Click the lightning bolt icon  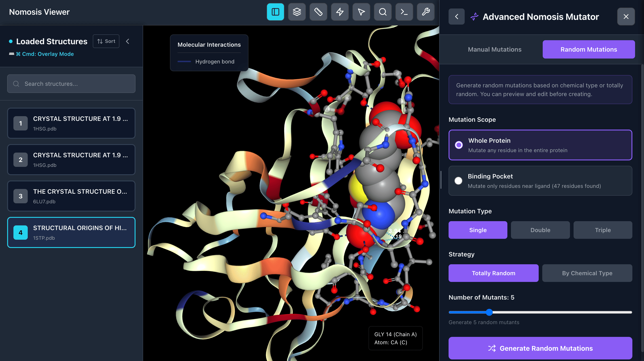point(340,12)
